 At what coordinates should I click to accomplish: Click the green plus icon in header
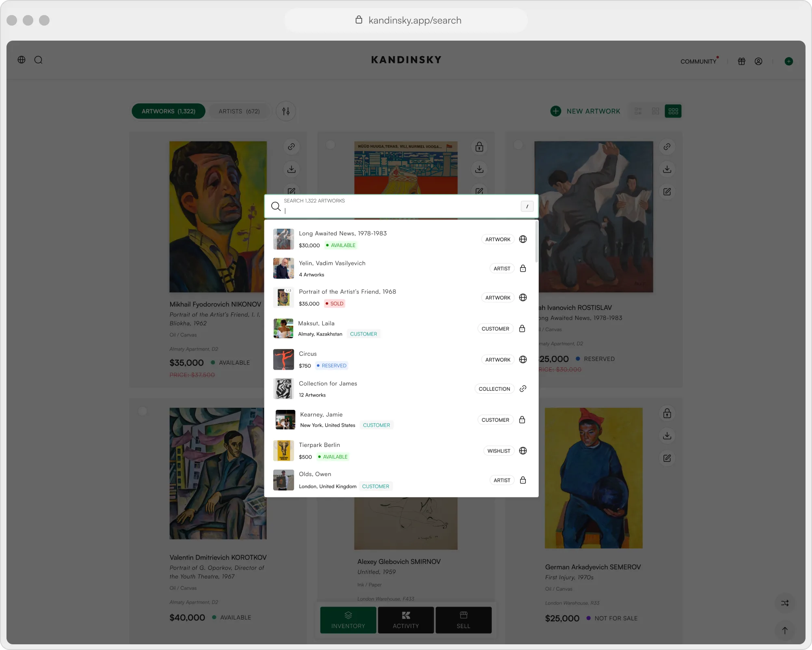coord(788,61)
